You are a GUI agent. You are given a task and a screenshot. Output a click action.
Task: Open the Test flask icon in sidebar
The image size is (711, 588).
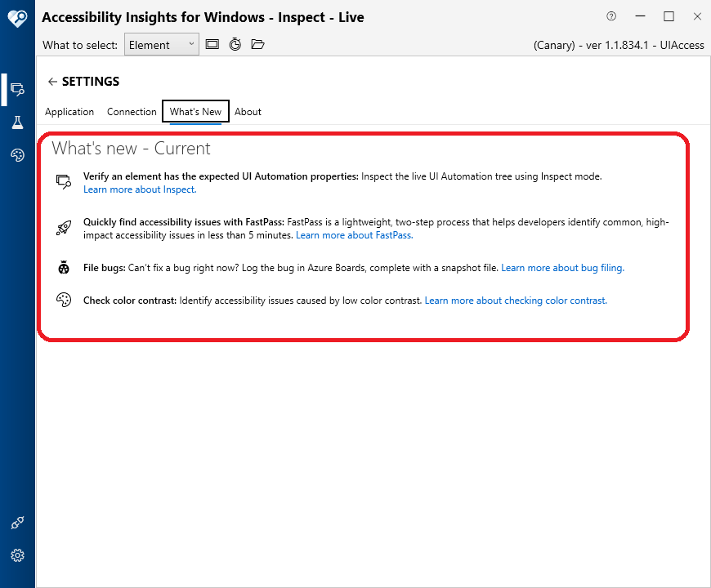pyautogui.click(x=18, y=122)
